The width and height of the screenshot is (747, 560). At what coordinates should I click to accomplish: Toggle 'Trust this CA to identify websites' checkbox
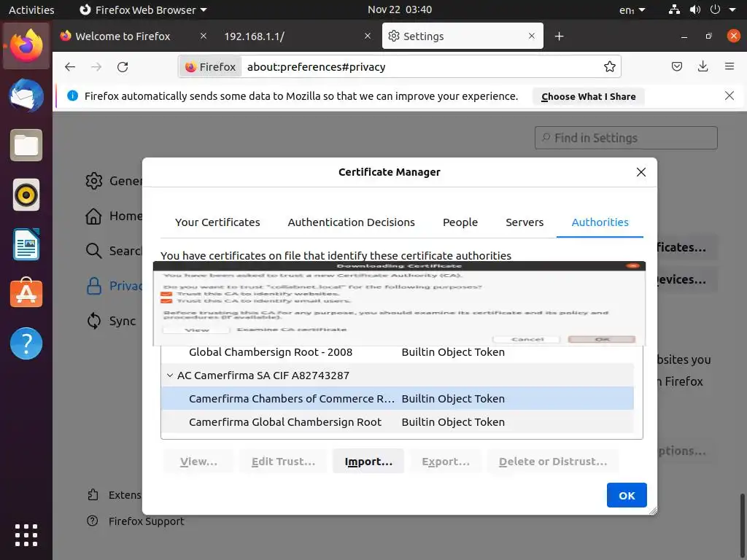tap(166, 294)
